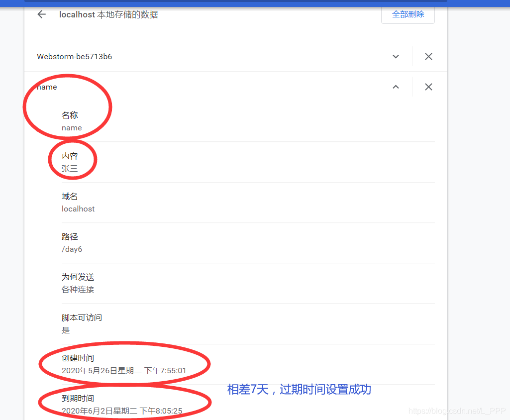Collapse the name cookie details chevron
This screenshot has width=510, height=420.
(x=396, y=86)
